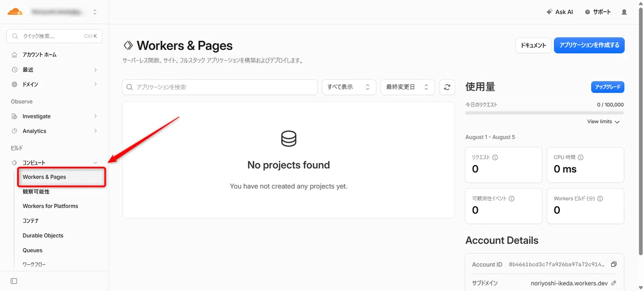Focus the クイック検索 quick search field
Image resolution: width=644 pixels, height=291 pixels.
pyautogui.click(x=54, y=36)
